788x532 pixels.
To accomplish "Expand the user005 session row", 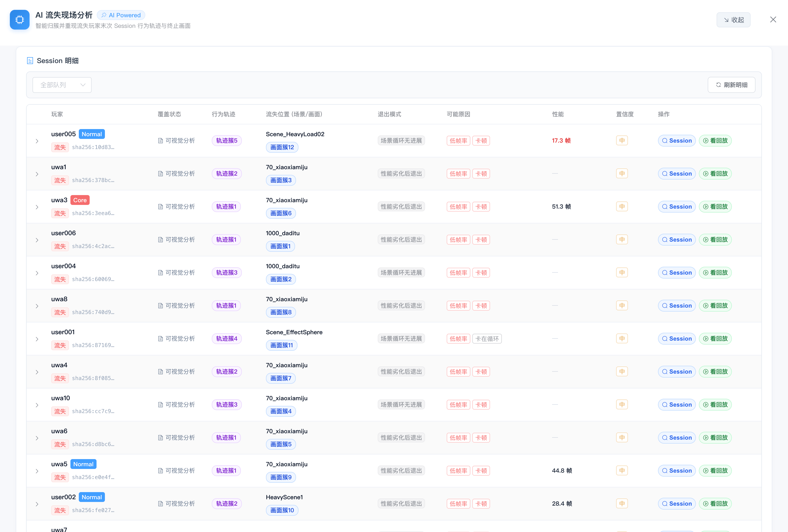I will click(x=37, y=141).
